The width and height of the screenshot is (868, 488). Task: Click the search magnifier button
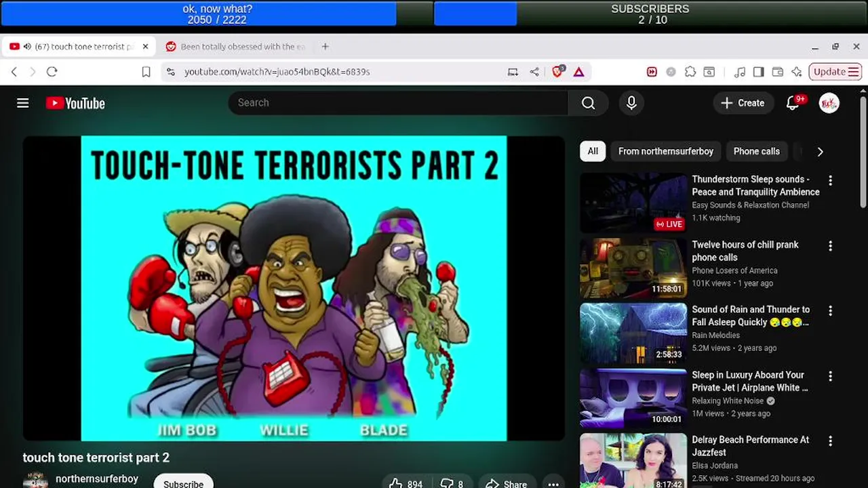(588, 103)
